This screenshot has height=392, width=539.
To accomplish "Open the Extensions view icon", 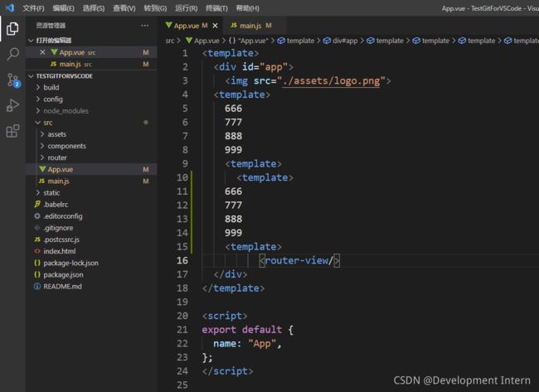I will point(12,131).
